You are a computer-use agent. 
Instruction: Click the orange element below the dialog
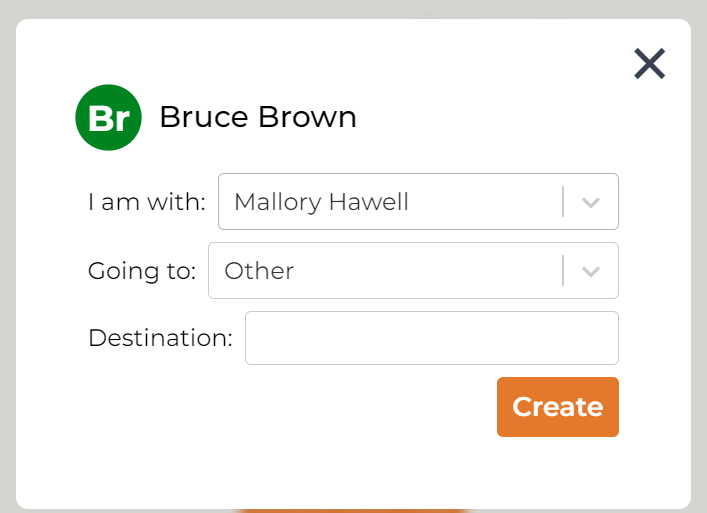coord(350,510)
